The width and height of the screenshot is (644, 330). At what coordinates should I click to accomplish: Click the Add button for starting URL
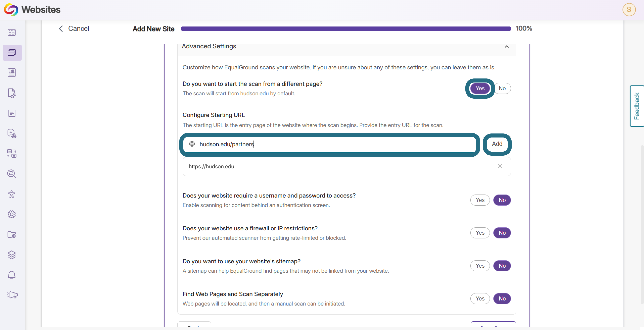click(x=497, y=144)
